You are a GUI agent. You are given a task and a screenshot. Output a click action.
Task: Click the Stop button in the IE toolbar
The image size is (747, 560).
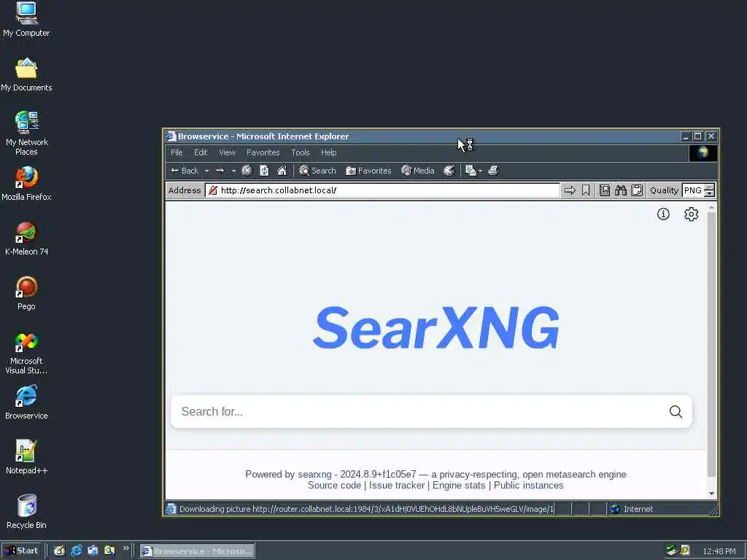(x=247, y=171)
